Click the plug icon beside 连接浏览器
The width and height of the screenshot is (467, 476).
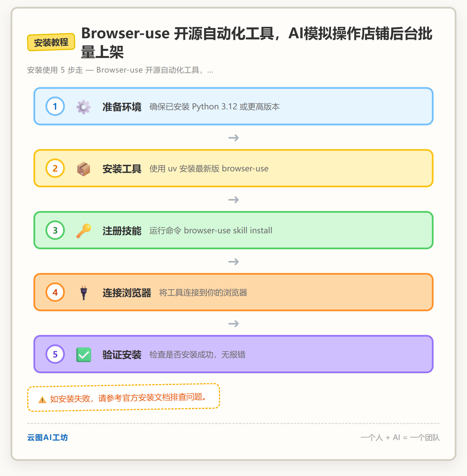click(83, 293)
